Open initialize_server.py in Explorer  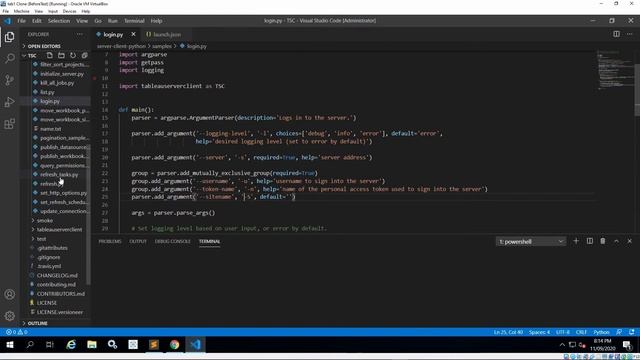coord(62,74)
